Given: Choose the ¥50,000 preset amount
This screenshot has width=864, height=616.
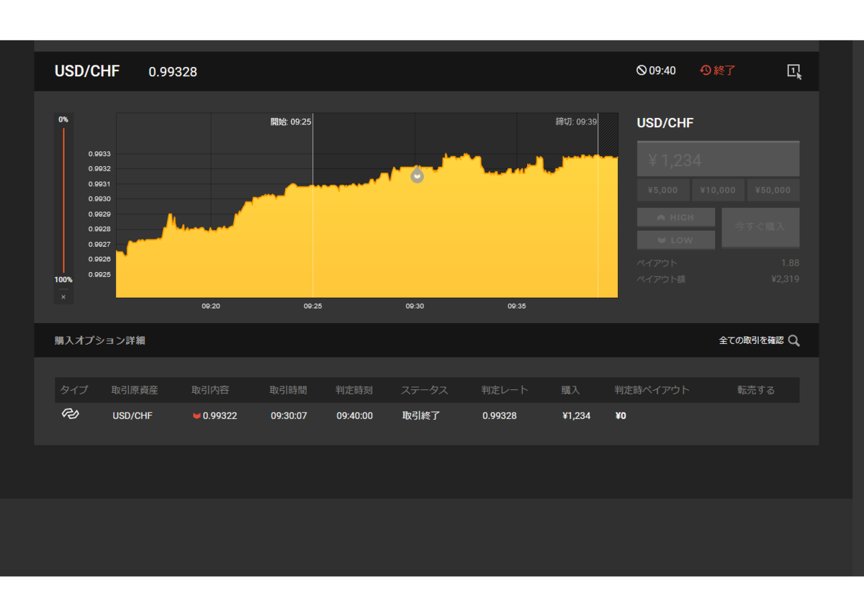Looking at the screenshot, I should pyautogui.click(x=773, y=190).
